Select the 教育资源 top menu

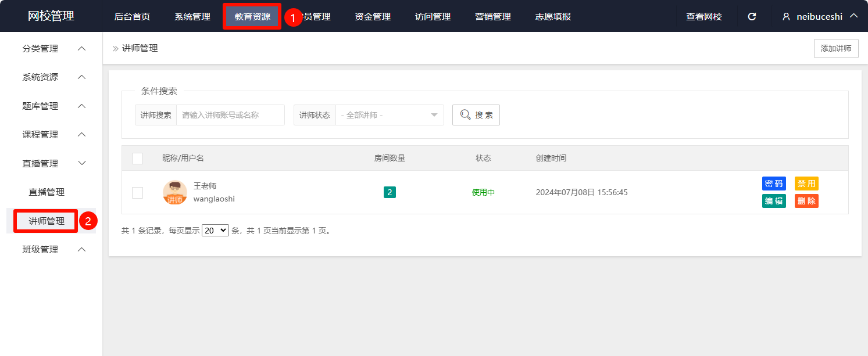click(252, 17)
